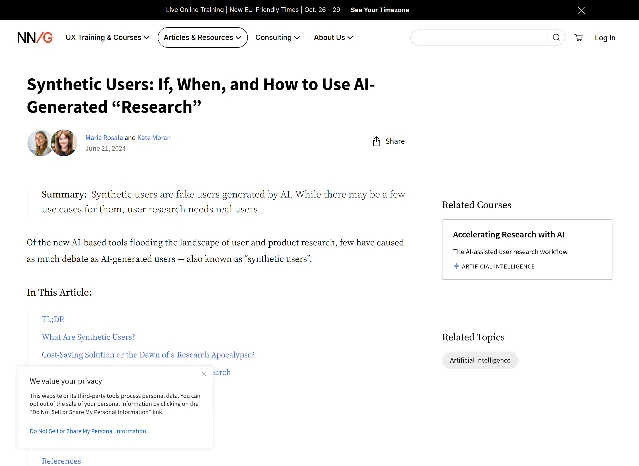Jump to What Are Synthetic Users?

[88, 337]
